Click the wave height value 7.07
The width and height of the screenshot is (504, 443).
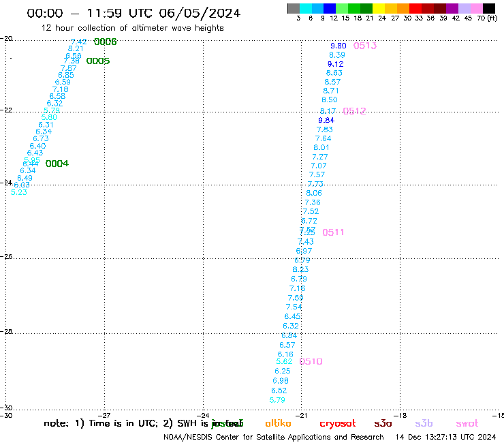pyautogui.click(x=319, y=166)
